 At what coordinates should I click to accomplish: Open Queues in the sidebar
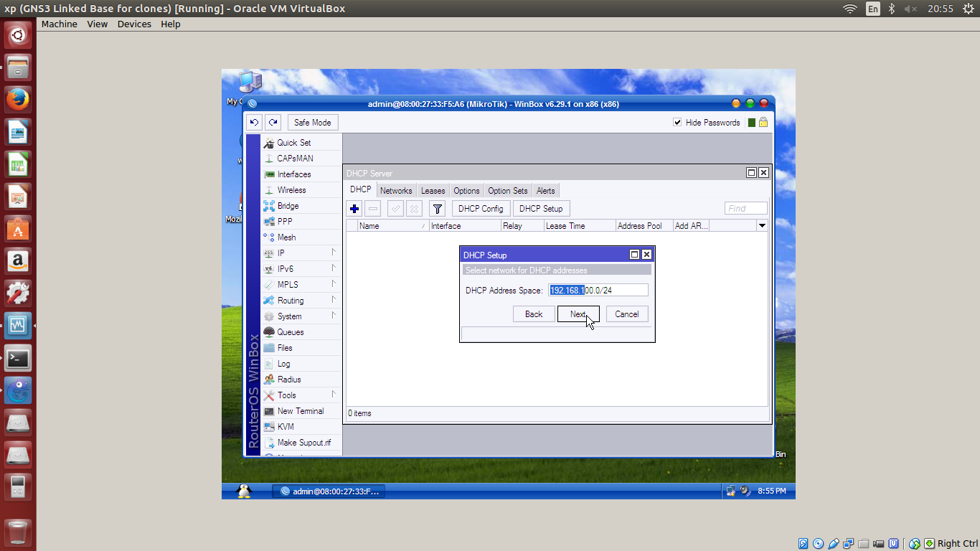tap(301, 332)
